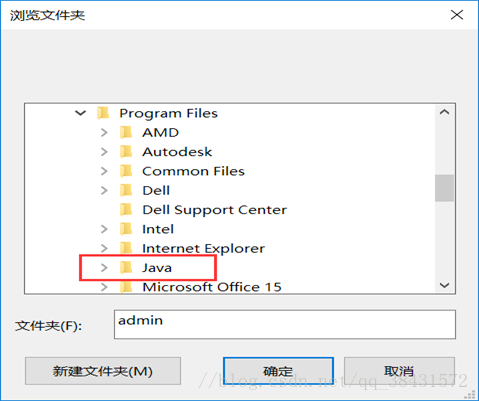The width and height of the screenshot is (479, 401).
Task: Select the Java folder icon
Action: click(x=126, y=268)
